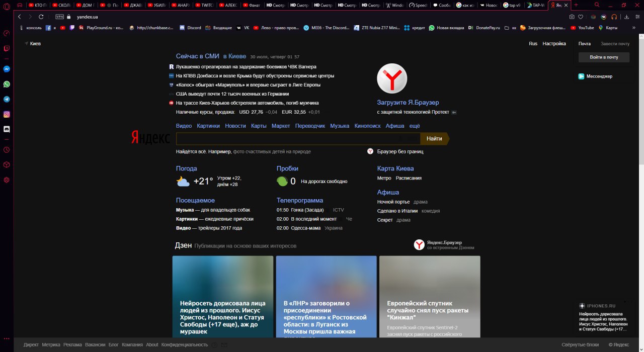Viewport: 644px width, 352px height.
Task: Open the 'Карты' maps bookmark
Action: pos(608,28)
